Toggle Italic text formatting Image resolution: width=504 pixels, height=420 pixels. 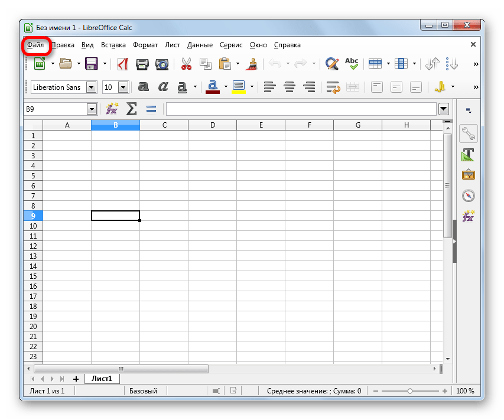pyautogui.click(x=163, y=87)
